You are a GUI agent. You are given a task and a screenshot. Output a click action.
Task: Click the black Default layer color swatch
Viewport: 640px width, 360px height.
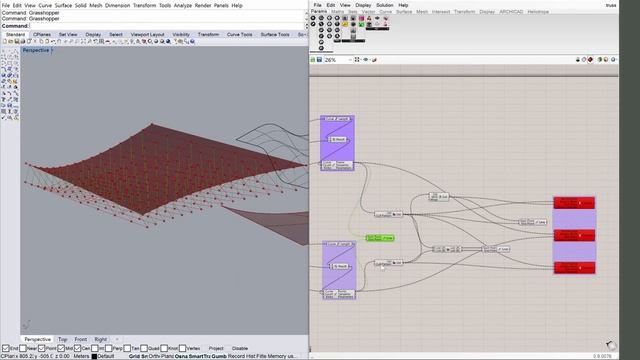(x=94, y=356)
